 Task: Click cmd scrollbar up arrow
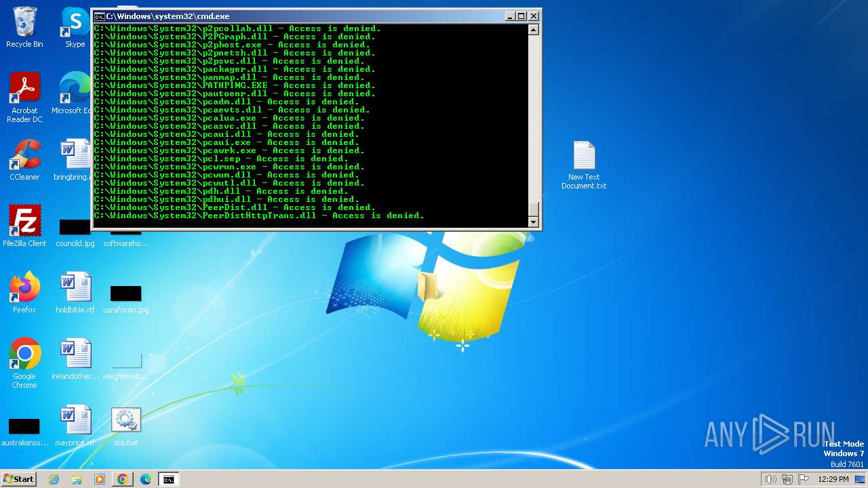[x=533, y=30]
